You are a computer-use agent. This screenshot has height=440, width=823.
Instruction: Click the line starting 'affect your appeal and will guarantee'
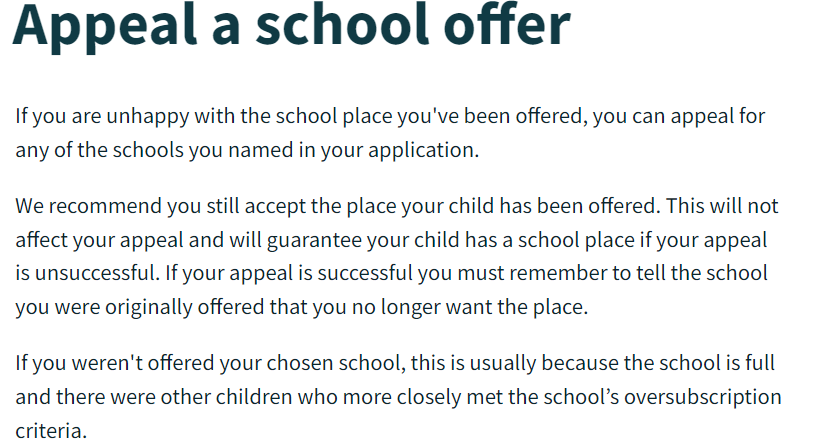coord(391,240)
